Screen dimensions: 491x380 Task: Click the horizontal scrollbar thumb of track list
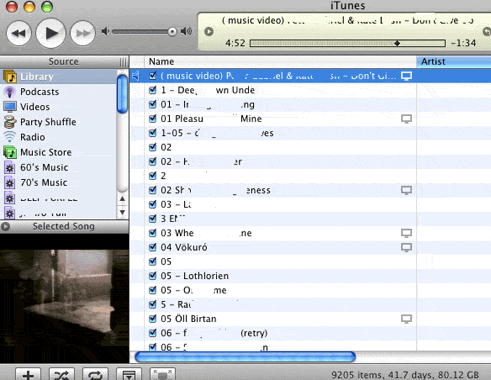(245, 357)
